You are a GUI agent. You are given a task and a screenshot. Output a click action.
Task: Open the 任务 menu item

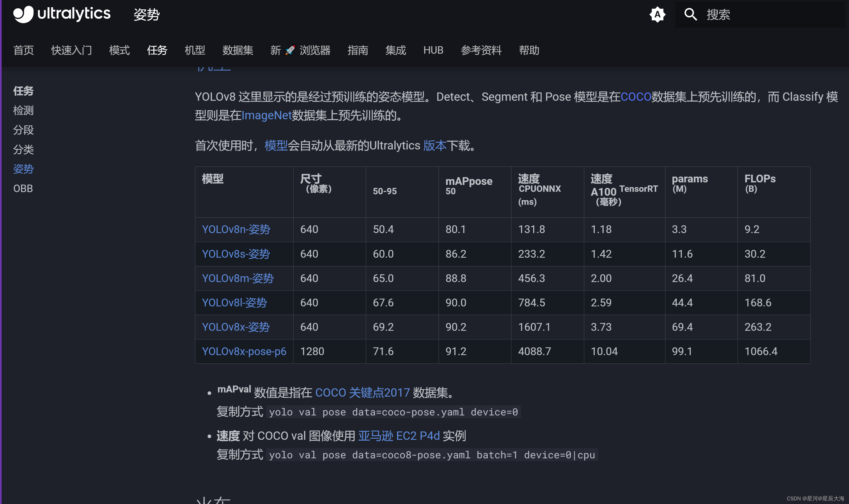point(157,50)
